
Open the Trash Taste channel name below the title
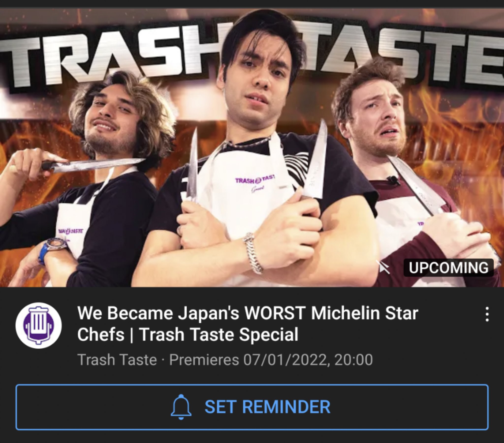pyautogui.click(x=117, y=360)
